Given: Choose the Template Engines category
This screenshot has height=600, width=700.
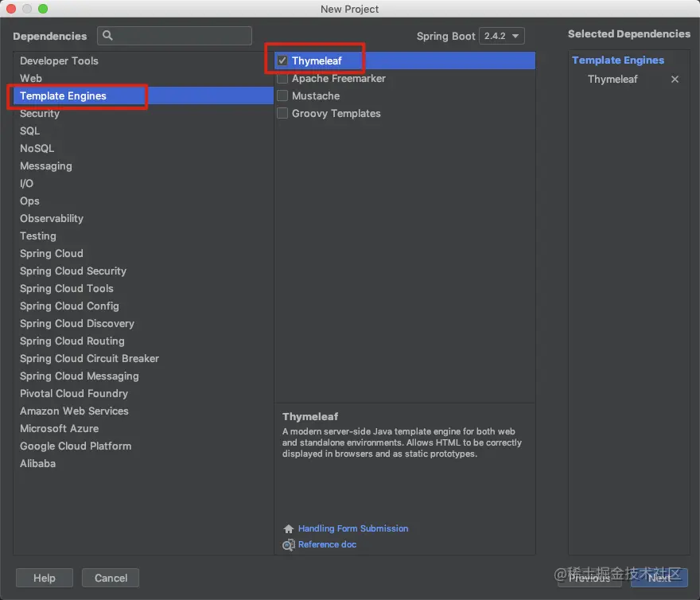Looking at the screenshot, I should pyautogui.click(x=143, y=95).
